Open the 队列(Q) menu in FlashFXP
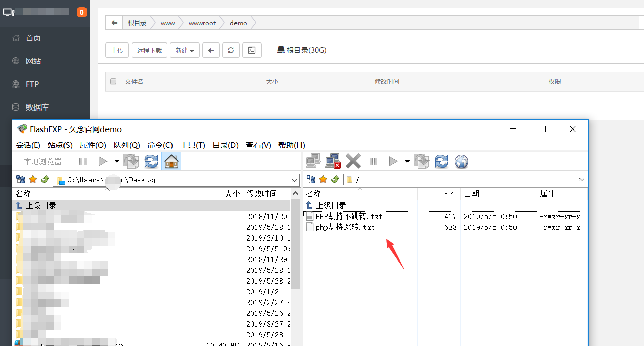Screen dimensions: 644x346 coord(127,145)
